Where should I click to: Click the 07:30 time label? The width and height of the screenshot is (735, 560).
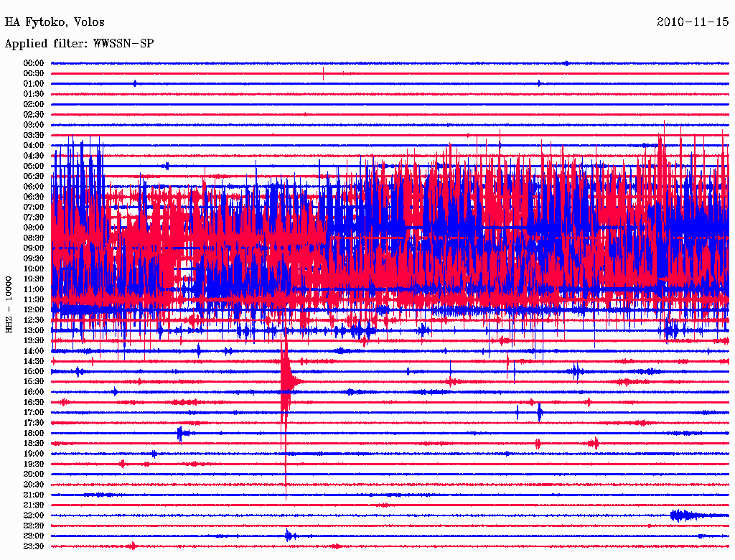pos(34,218)
